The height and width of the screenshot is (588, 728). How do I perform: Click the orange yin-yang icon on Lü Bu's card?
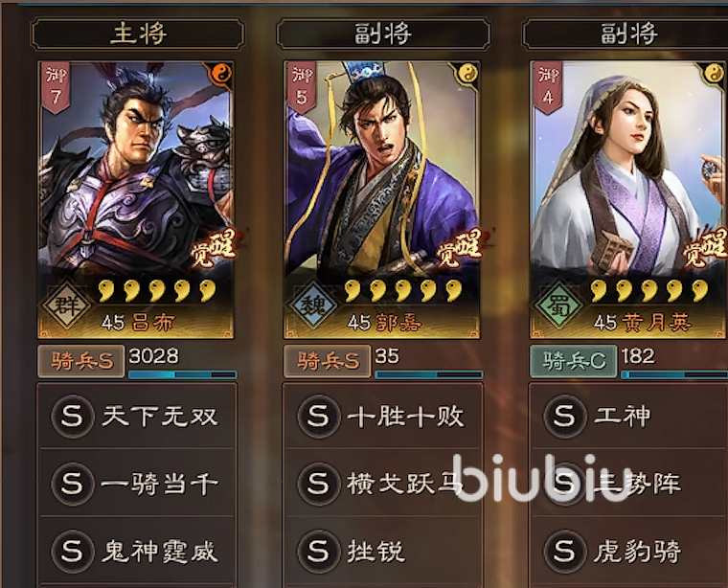[x=222, y=74]
